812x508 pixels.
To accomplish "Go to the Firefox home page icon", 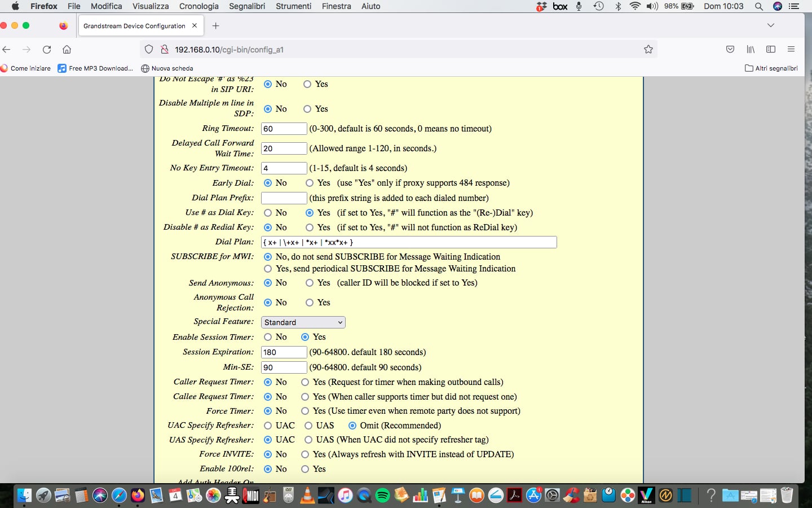I will click(x=67, y=50).
